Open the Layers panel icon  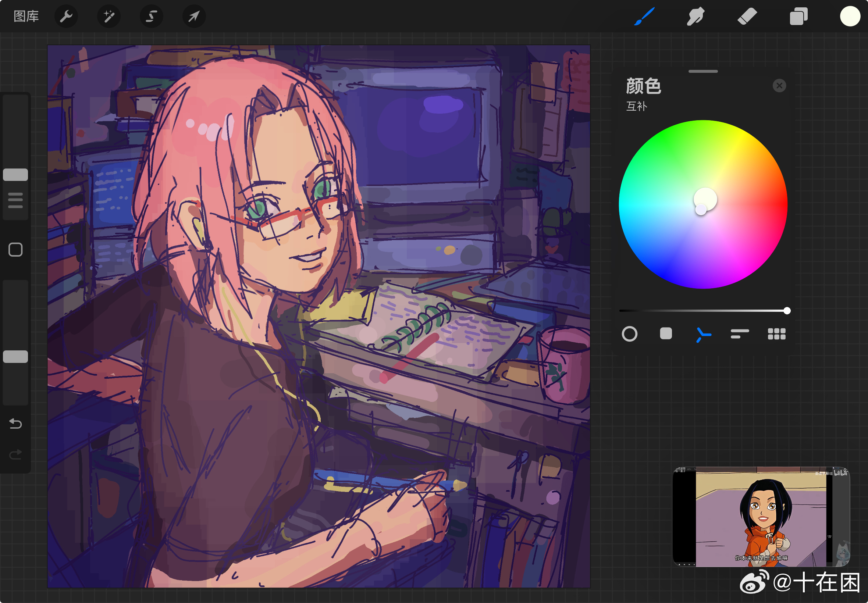(x=798, y=16)
